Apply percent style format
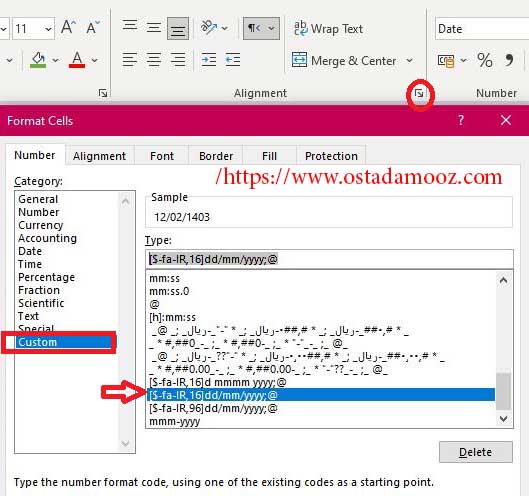 point(485,60)
